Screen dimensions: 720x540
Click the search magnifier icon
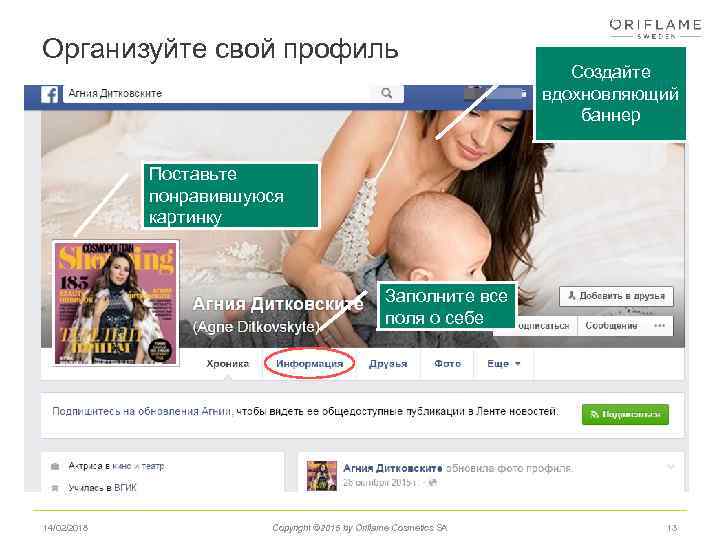(x=387, y=93)
